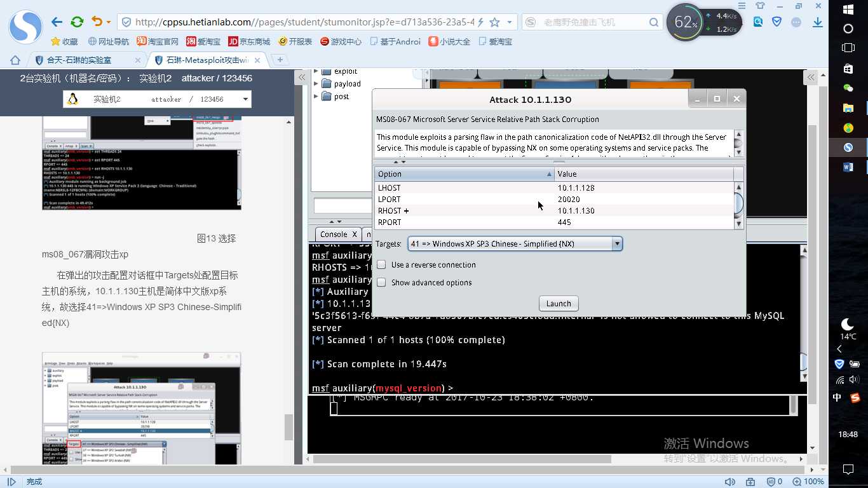Click the horizontal scrollbar under the console
This screenshot has width=868, height=488.
[x=461, y=459]
